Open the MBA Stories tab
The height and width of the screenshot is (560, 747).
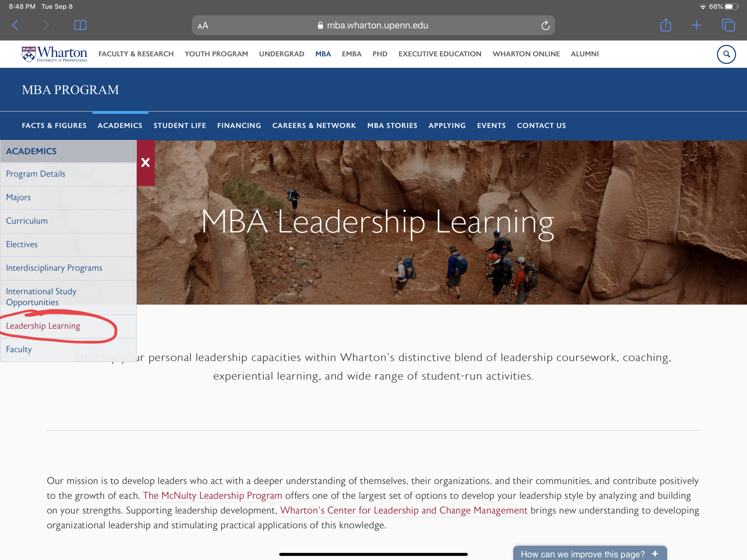(392, 126)
